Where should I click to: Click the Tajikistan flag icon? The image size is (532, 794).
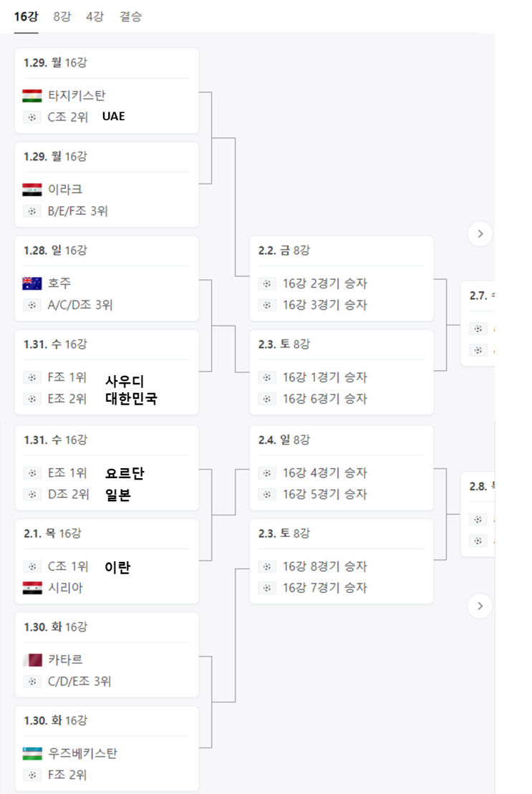point(32,95)
